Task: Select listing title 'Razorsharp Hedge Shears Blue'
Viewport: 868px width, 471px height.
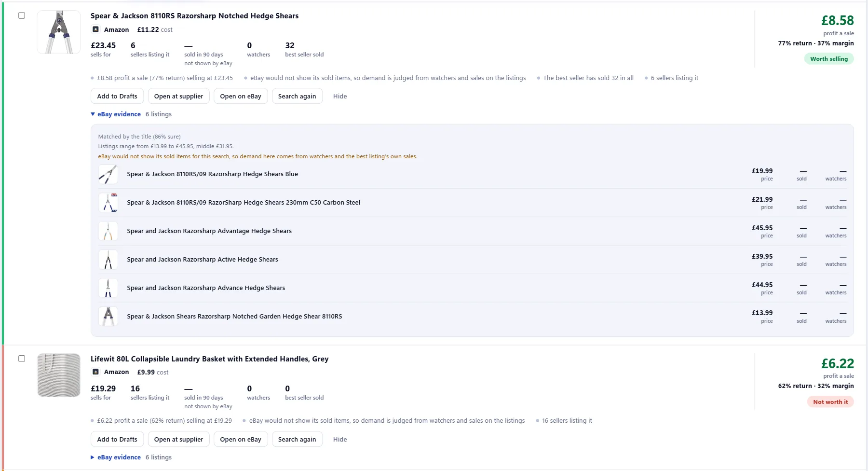Action: [212, 174]
